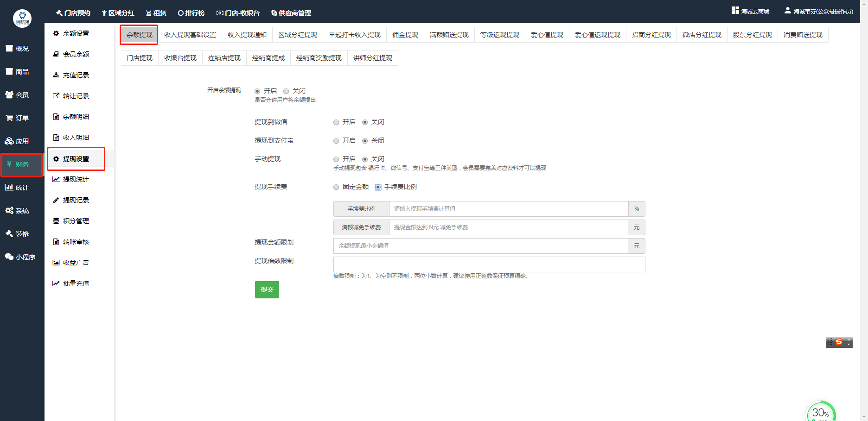The image size is (868, 421).
Task: Click the 余额明细 document icon
Action: pyautogui.click(x=56, y=117)
